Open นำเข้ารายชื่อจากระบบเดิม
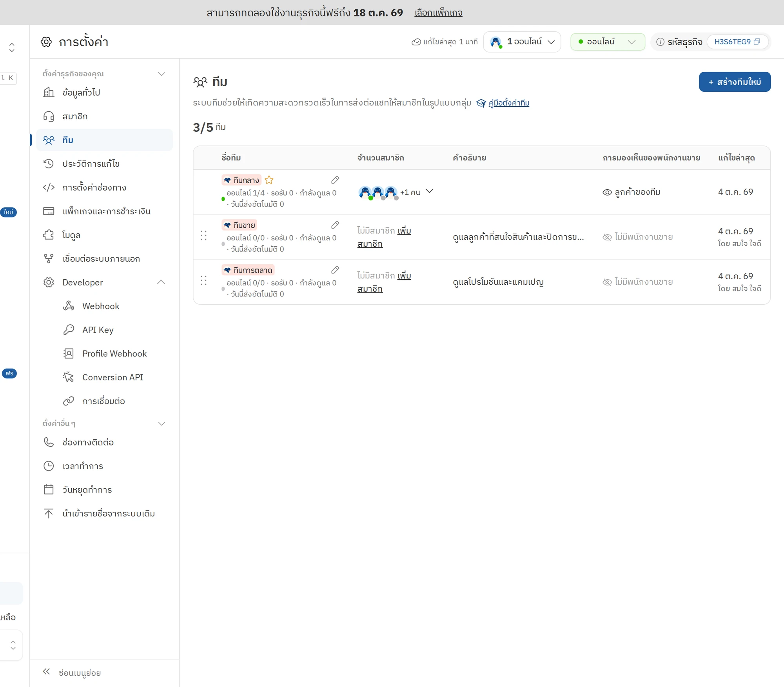 104,514
